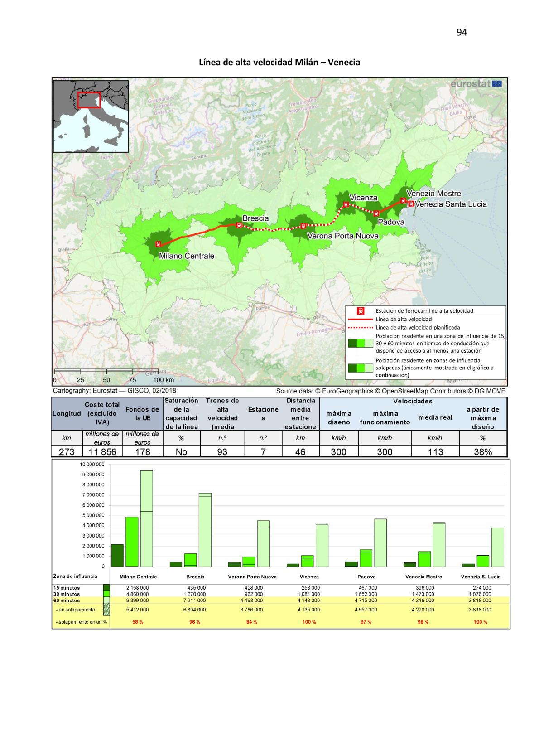This screenshot has width=534, height=756.
Task: Click Brescia's 60-minute light green bar
Action: point(205,529)
